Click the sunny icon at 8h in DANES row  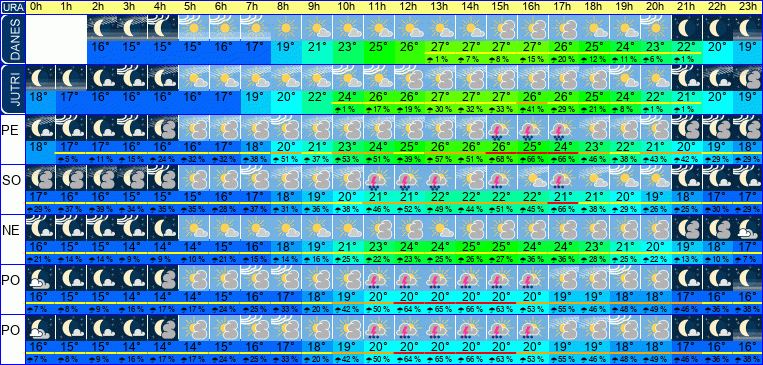(286, 28)
